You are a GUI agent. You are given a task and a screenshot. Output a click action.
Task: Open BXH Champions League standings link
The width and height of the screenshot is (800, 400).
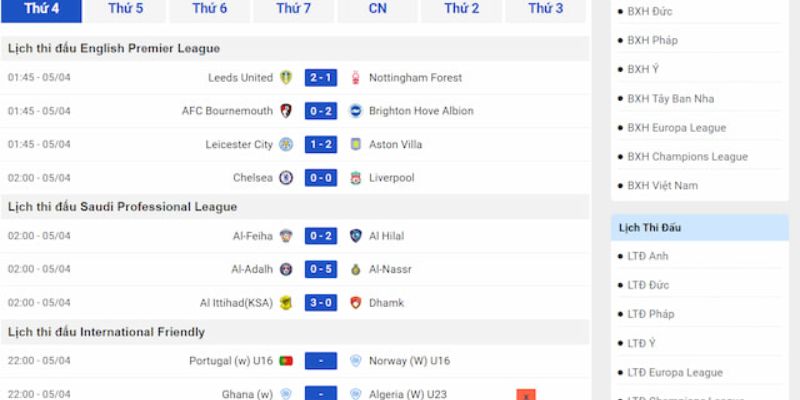coord(687,157)
